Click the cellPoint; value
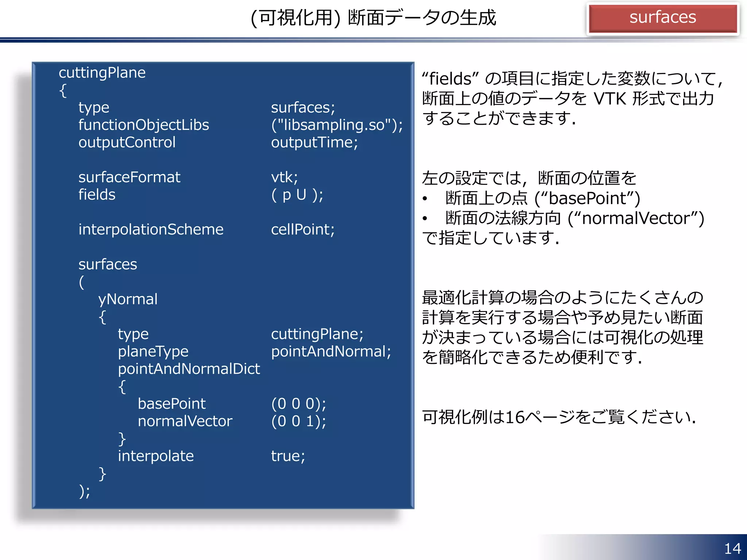This screenshot has width=747, height=560. click(x=303, y=229)
